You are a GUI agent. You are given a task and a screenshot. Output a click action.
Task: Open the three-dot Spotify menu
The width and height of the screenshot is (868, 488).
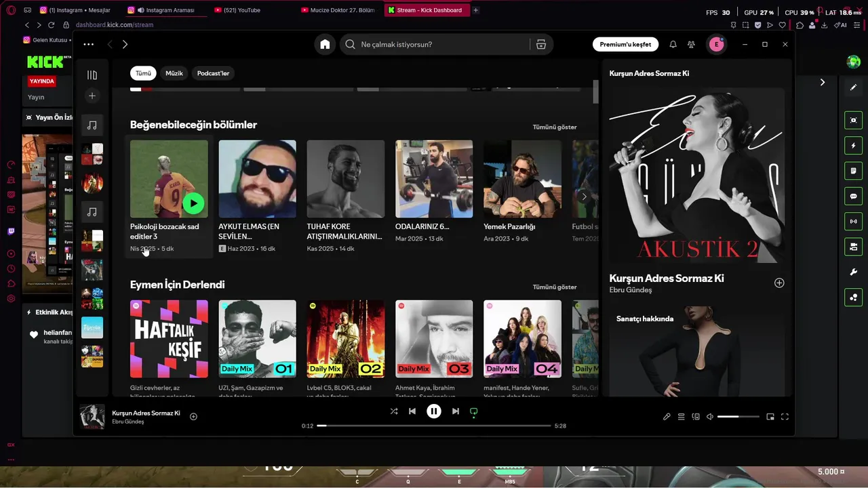click(88, 44)
